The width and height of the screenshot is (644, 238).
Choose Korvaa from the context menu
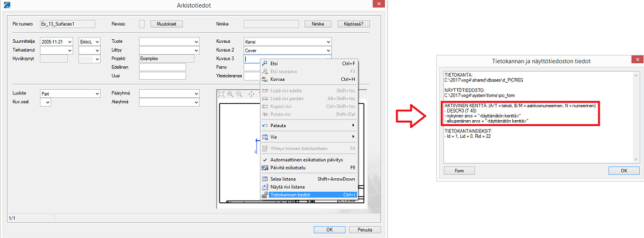click(309, 79)
